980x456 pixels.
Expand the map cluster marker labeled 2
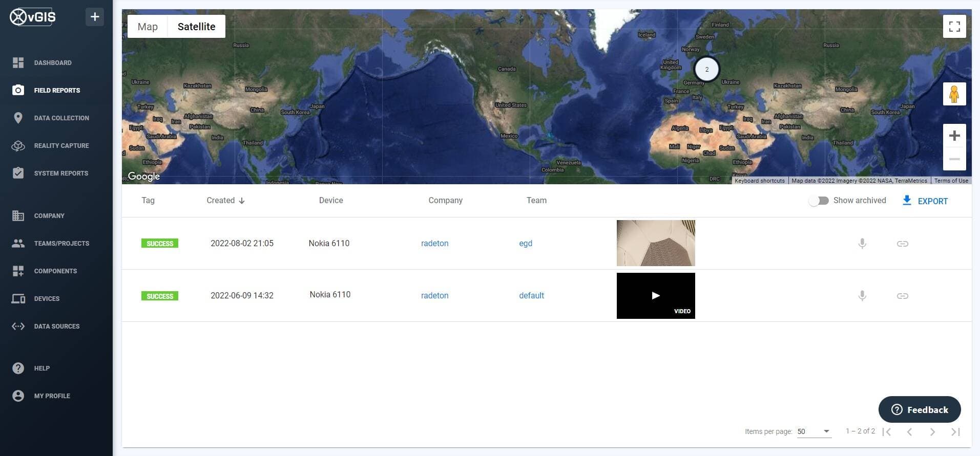tap(707, 69)
